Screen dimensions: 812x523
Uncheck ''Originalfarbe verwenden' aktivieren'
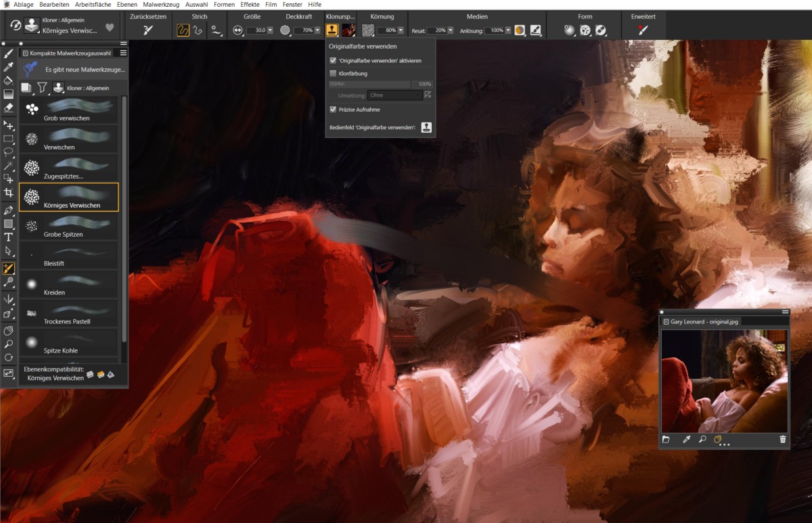[x=333, y=60]
